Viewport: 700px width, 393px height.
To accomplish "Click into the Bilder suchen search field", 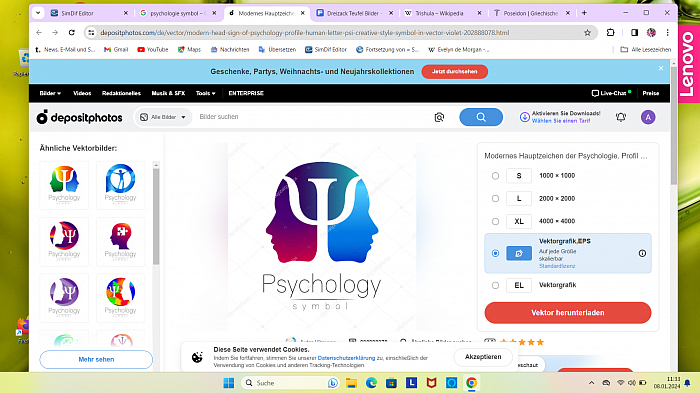I will coord(312,117).
